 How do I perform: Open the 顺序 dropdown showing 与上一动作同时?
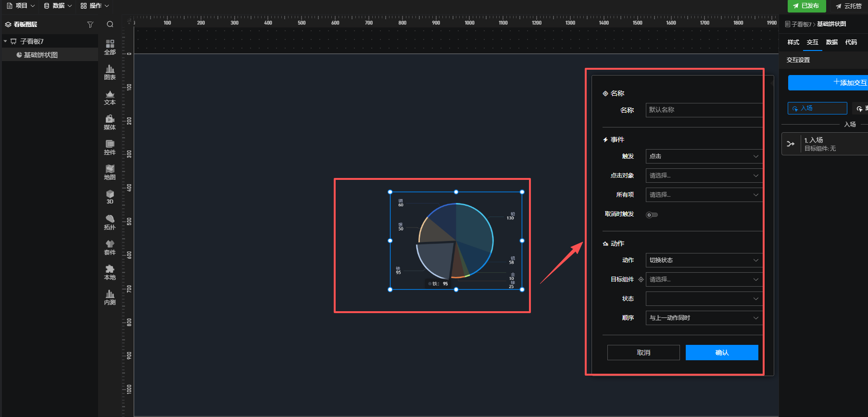pos(703,318)
